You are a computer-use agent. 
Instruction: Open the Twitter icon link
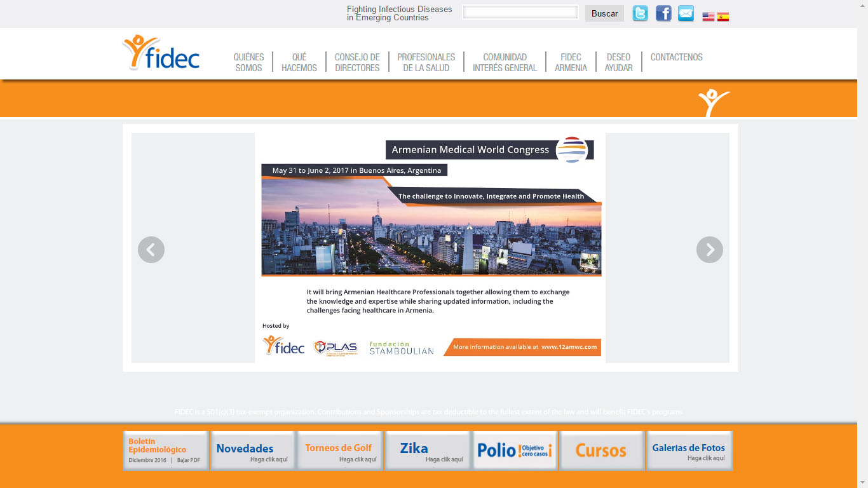[640, 13]
